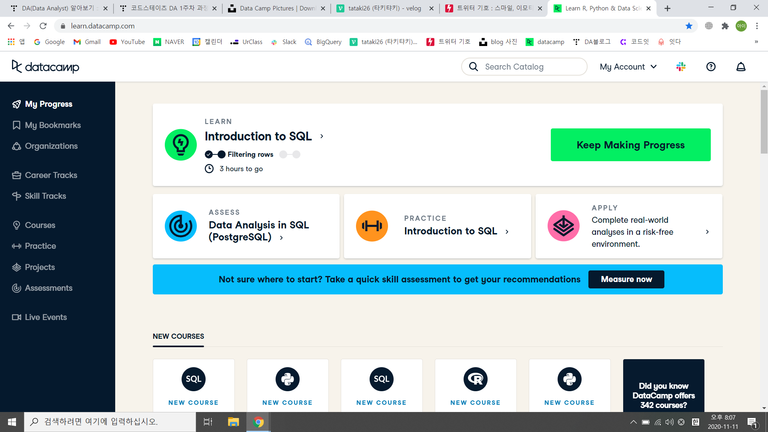Open the R new course icon
The height and width of the screenshot is (432, 768).
[476, 379]
